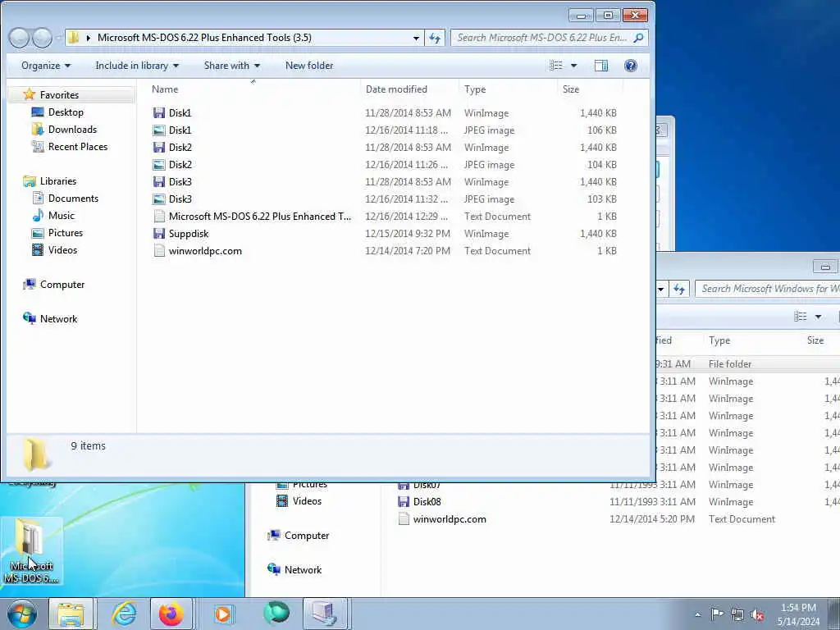Screen dimensions: 840x630
Task: Click the folder icon in the address bar
Action: coord(74,38)
